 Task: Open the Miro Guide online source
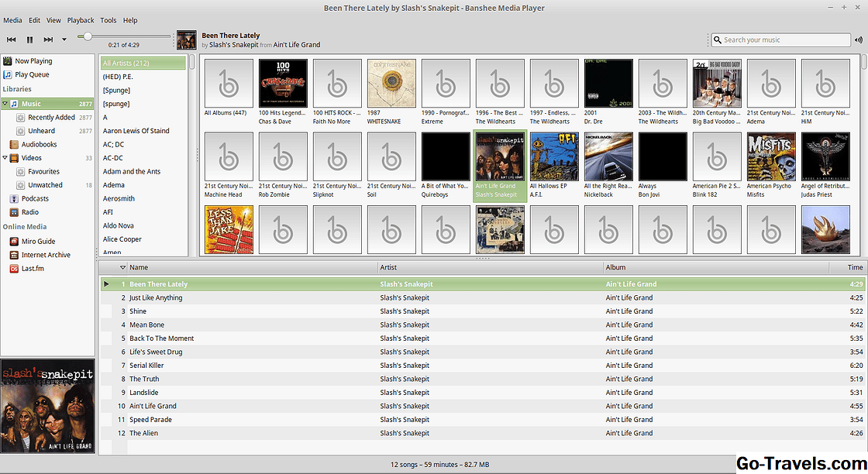click(x=38, y=242)
